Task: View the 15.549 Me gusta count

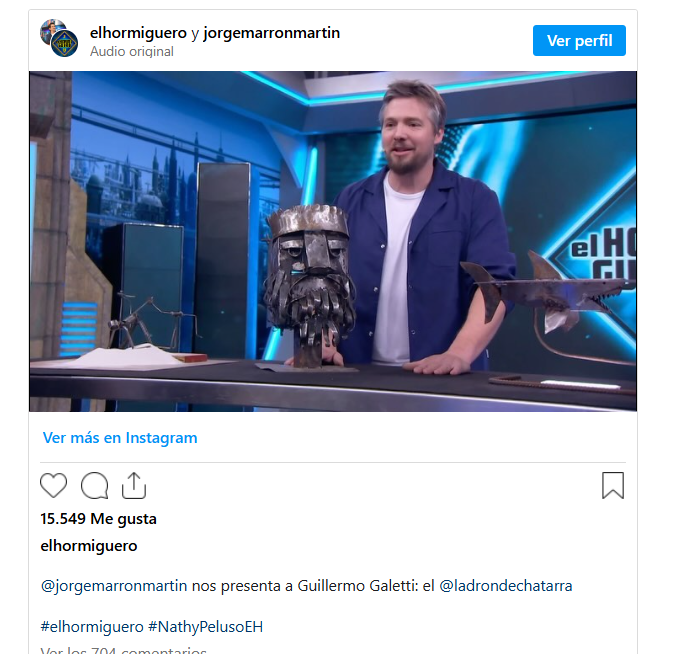Action: click(99, 519)
